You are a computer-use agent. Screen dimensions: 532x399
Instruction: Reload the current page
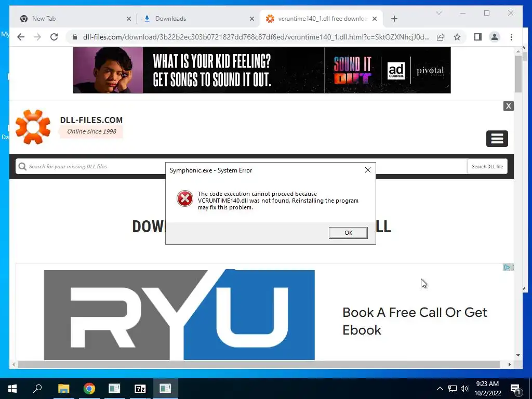(54, 37)
